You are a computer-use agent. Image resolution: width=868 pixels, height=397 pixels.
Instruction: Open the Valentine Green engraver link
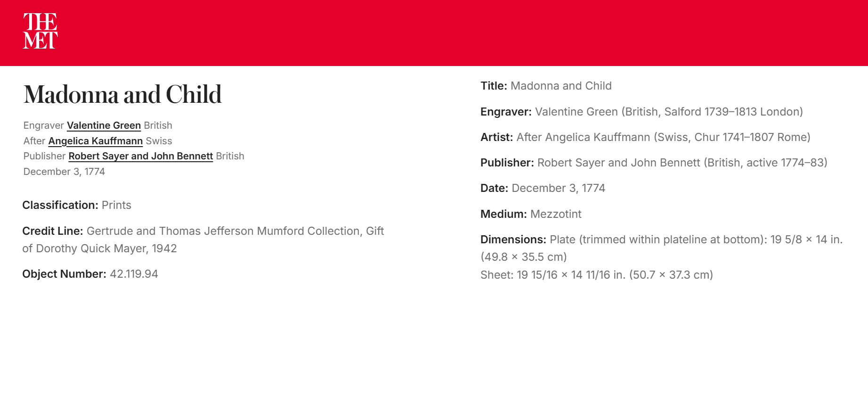[x=104, y=125]
